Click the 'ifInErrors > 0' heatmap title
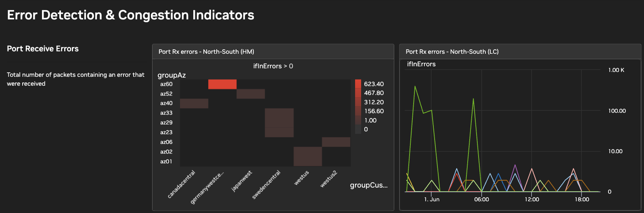The image size is (644, 213). 273,66
